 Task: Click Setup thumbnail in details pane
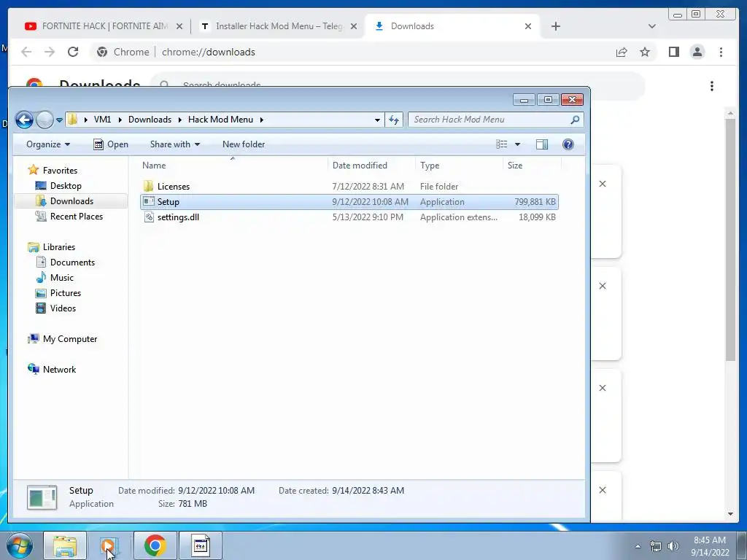click(x=42, y=497)
